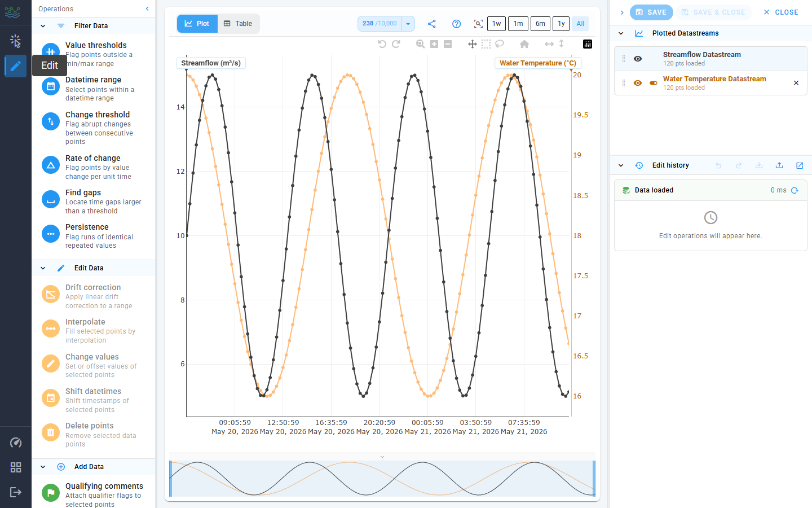Click inside the range slider overview
Screen dimensions: 812x508
pos(382,479)
